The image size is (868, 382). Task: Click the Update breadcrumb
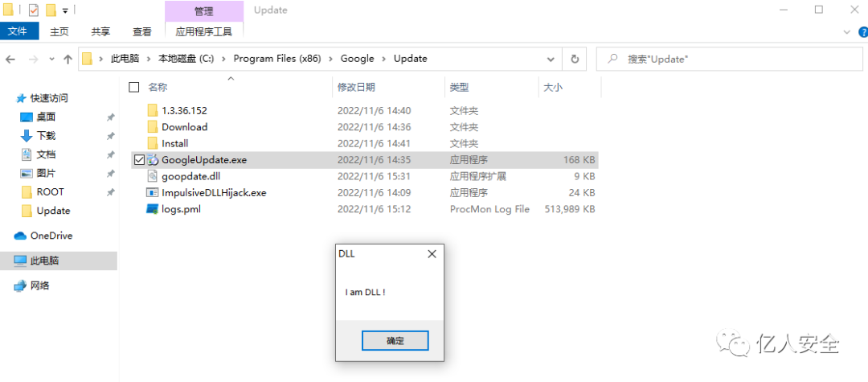tap(410, 59)
